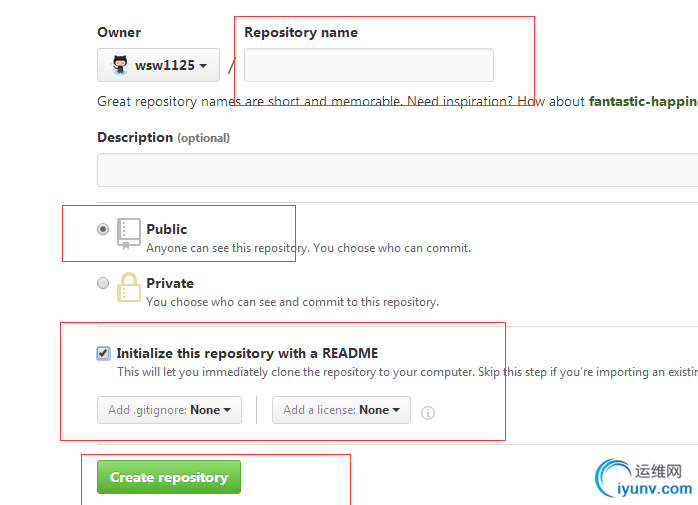Click the green Create repository button
Image resolution: width=698 pixels, height=505 pixels.
point(169,477)
